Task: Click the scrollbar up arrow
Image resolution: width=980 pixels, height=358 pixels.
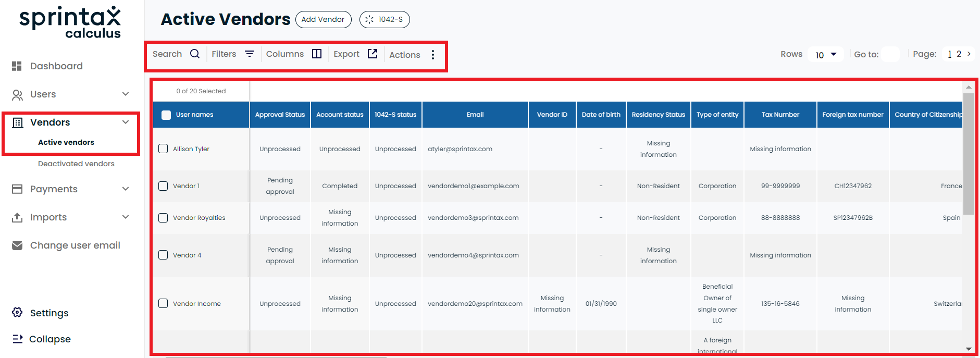Action: pyautogui.click(x=969, y=87)
